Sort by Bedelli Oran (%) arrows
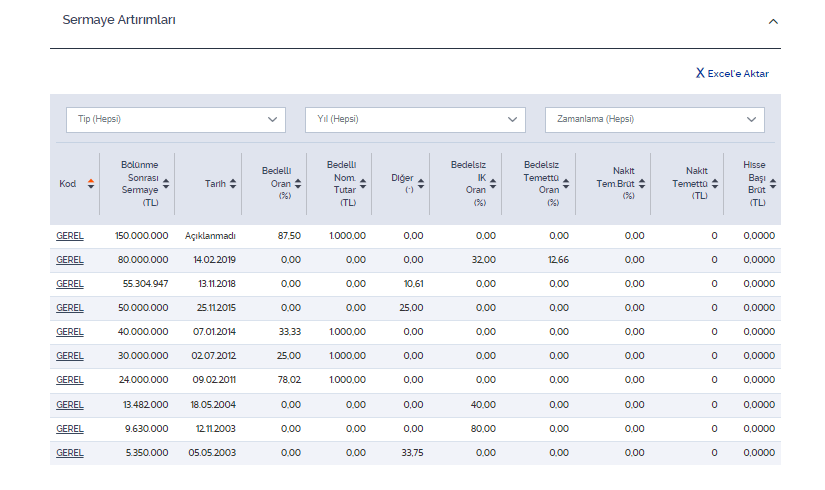 (x=298, y=184)
